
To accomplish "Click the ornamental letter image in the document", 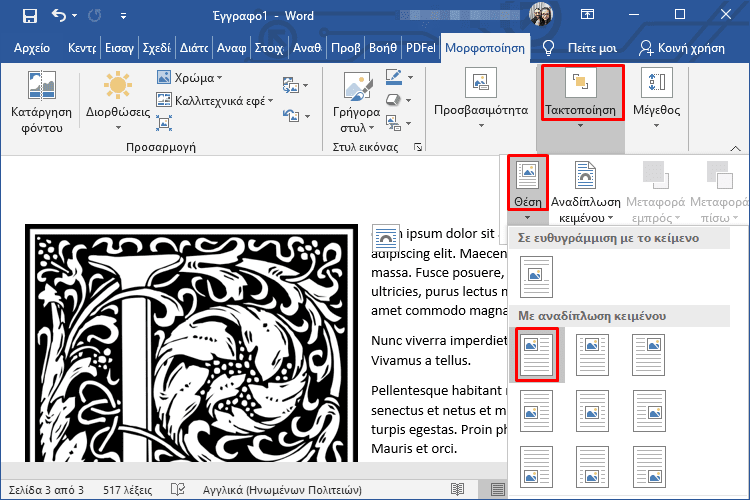I will pyautogui.click(x=191, y=343).
